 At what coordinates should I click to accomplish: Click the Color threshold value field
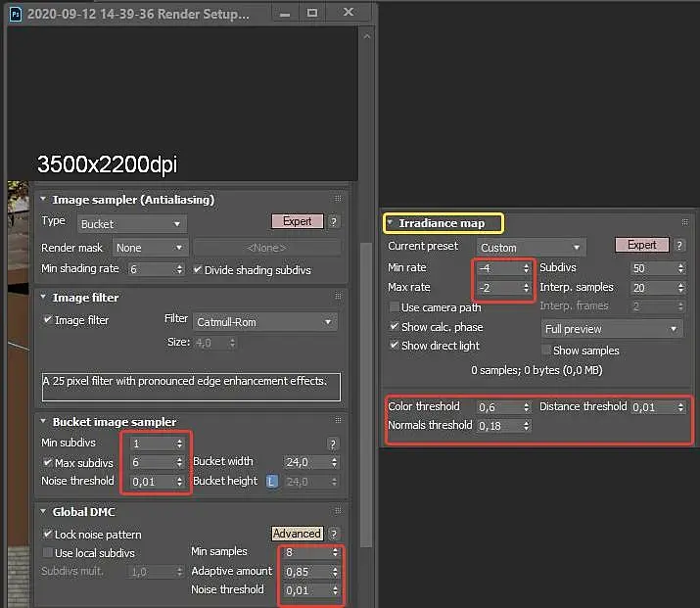(x=498, y=407)
